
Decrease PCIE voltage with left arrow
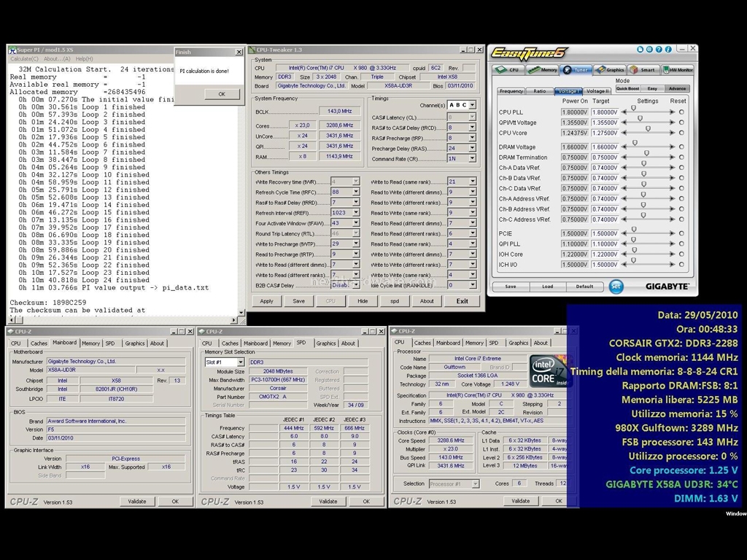(624, 233)
